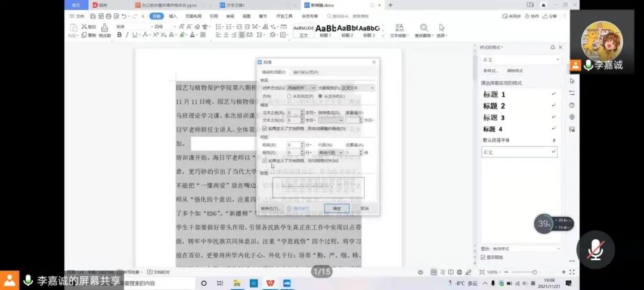Click the Cancel (取消) button in dialog
This screenshot has width=644, height=290.
[x=364, y=208]
